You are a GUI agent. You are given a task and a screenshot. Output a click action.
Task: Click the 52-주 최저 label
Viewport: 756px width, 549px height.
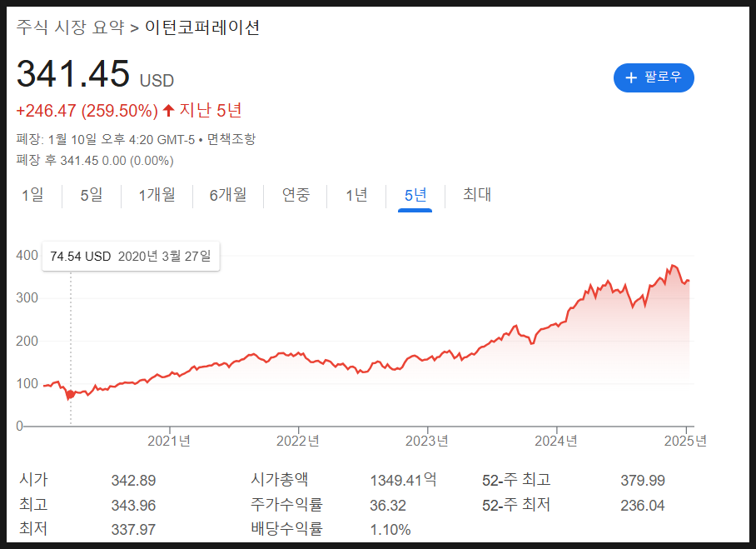pyautogui.click(x=516, y=505)
